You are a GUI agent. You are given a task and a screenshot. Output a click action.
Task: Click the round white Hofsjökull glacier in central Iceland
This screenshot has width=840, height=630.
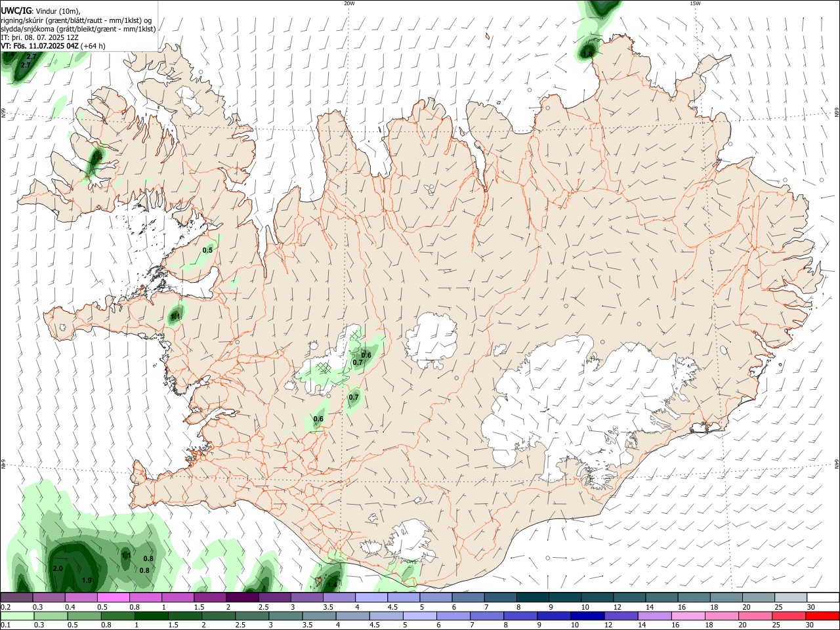[432, 340]
